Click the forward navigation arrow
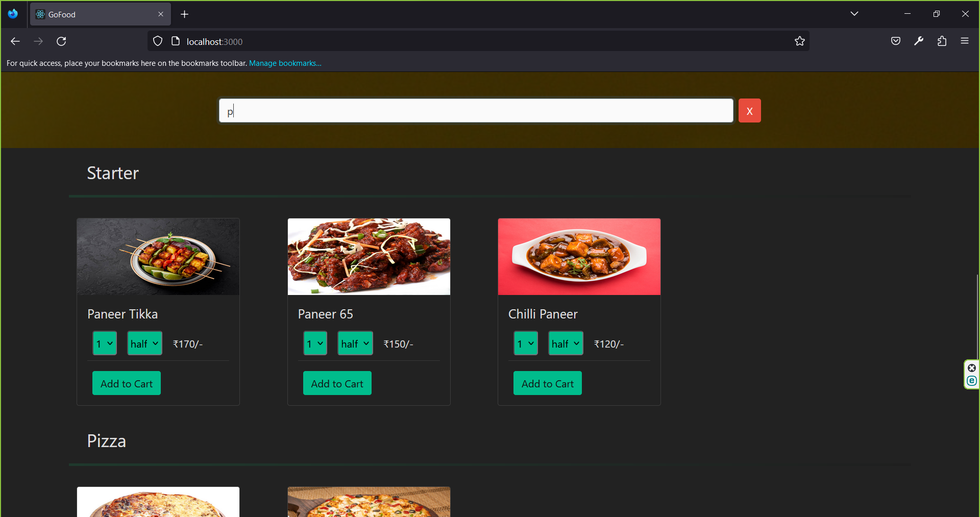Screen dimensions: 980x517 [38, 41]
